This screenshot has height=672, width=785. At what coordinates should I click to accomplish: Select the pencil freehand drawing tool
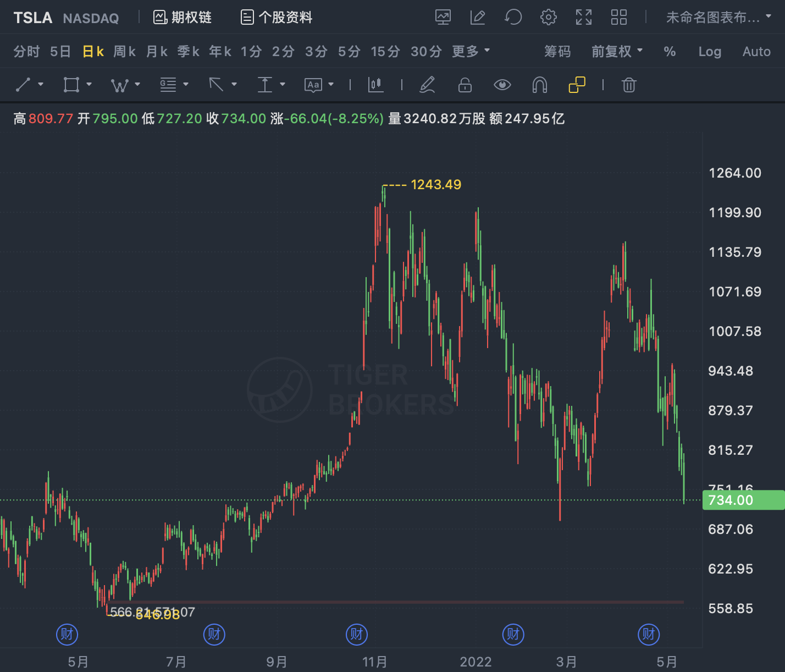427,85
